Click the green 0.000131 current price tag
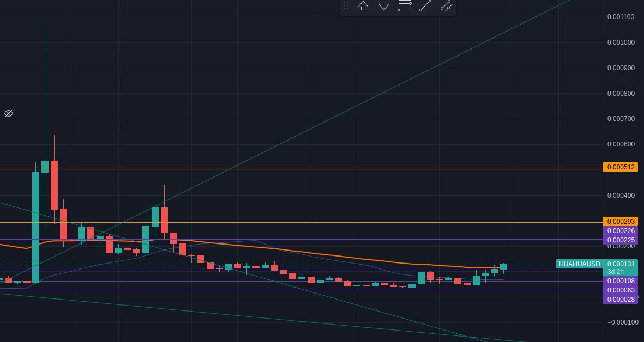The image size is (644, 342). (x=621, y=264)
